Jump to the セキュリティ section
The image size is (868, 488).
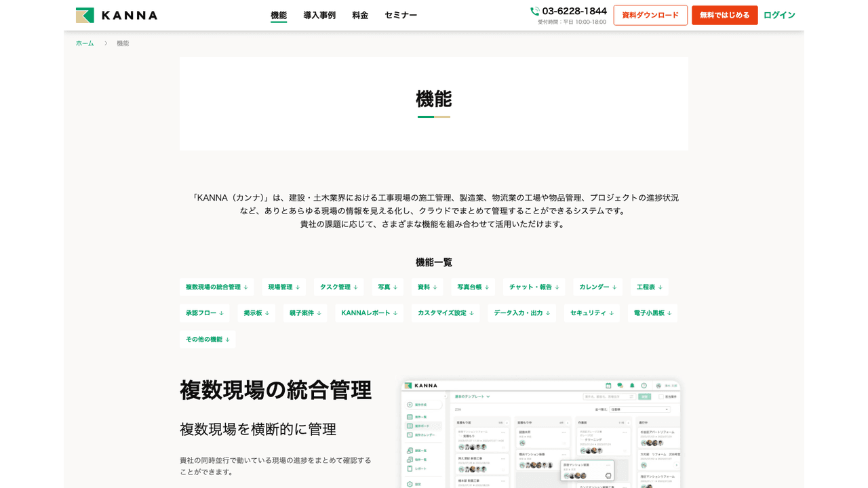[592, 313]
